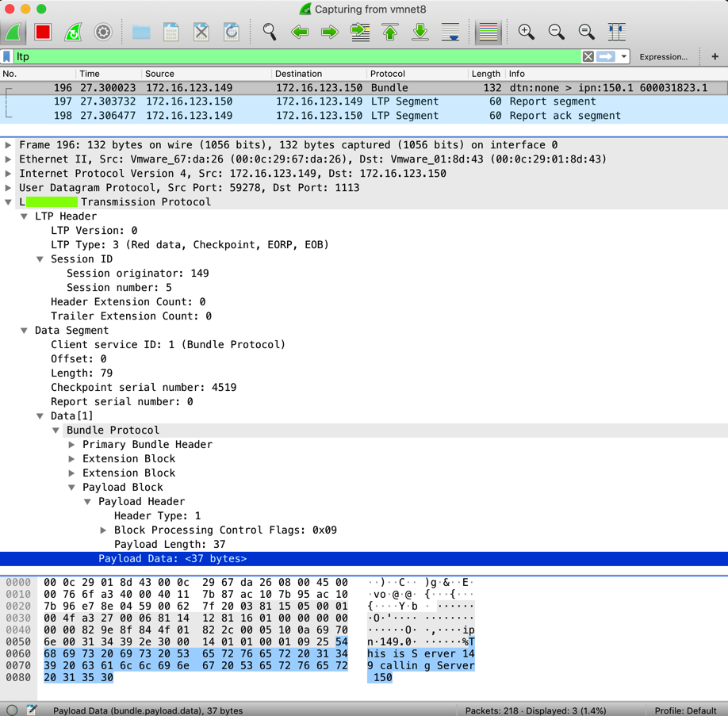Collapse the Session ID node

pyautogui.click(x=40, y=259)
